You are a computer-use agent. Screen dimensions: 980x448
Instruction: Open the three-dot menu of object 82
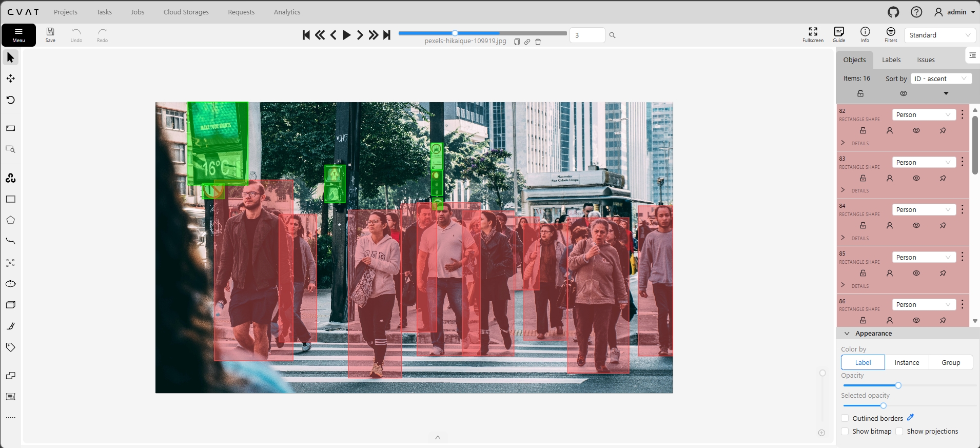963,114
